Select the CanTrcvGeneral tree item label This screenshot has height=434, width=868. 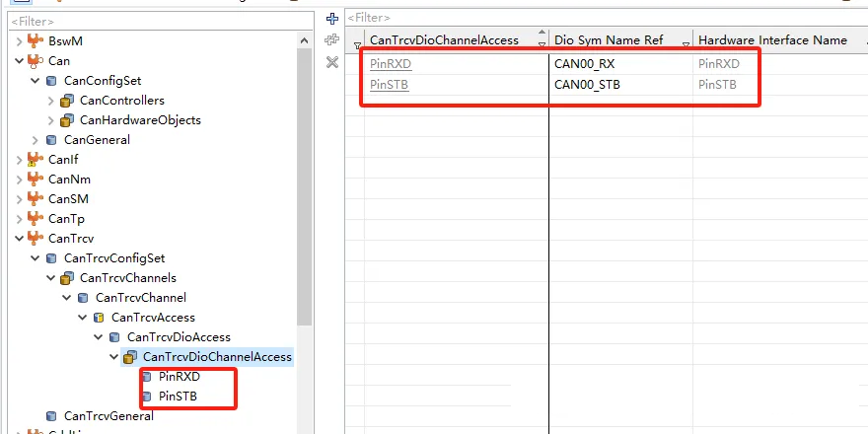[x=108, y=415]
